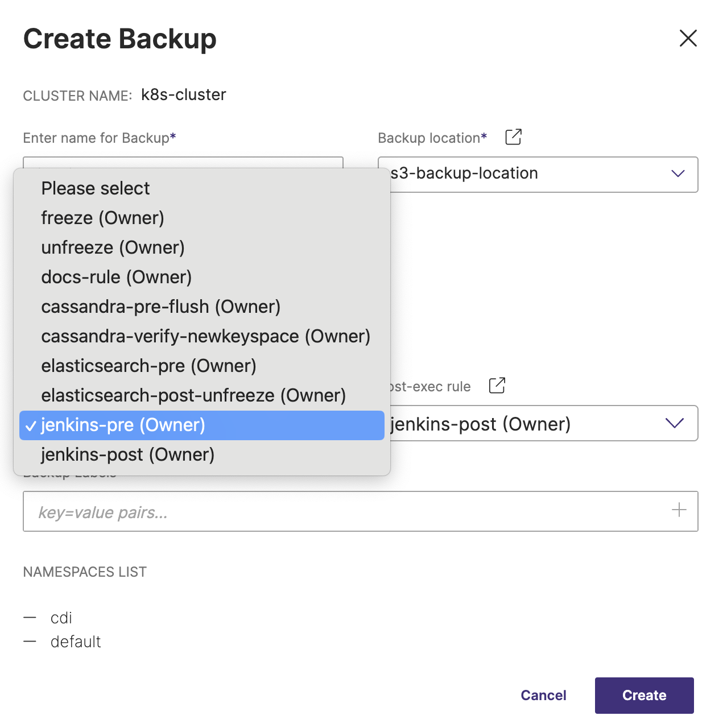Select checked jenkins-pre (Owner) option

[123, 425]
